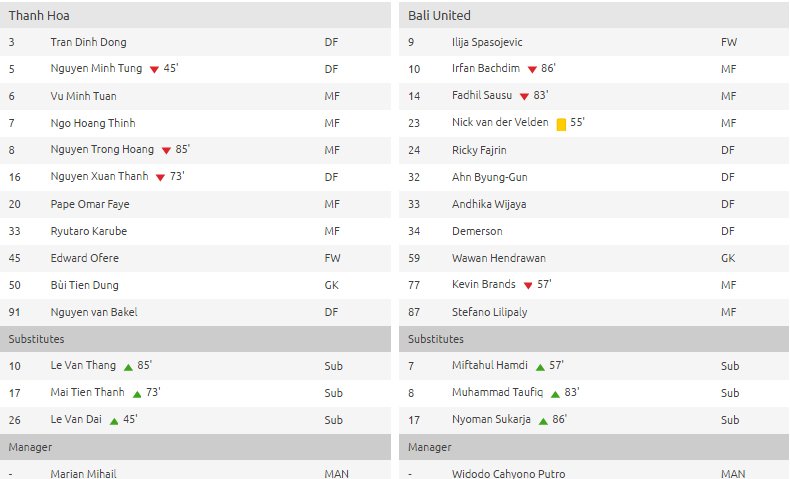Click the red substituted-off arrow for Kevin Brands
This screenshot has width=790, height=479.
pyautogui.click(x=528, y=286)
